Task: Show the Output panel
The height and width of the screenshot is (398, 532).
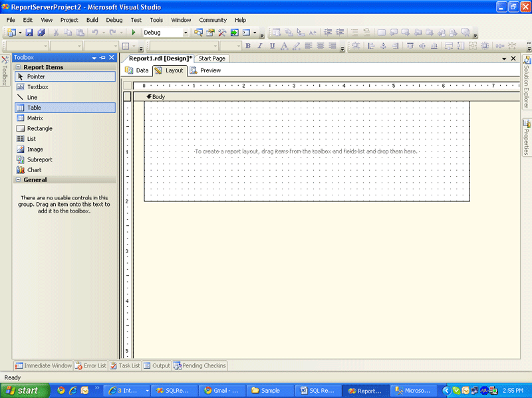Action: click(157, 366)
